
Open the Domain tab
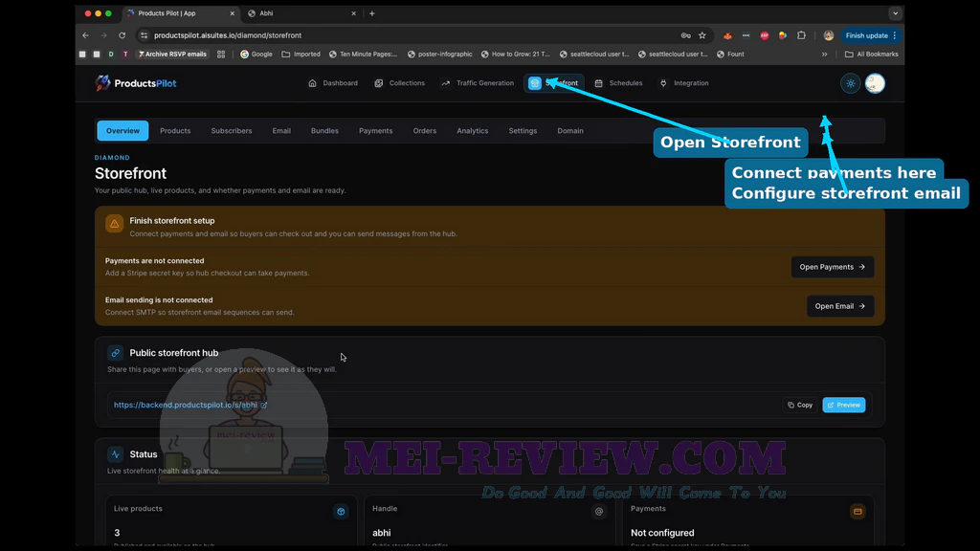click(x=570, y=130)
